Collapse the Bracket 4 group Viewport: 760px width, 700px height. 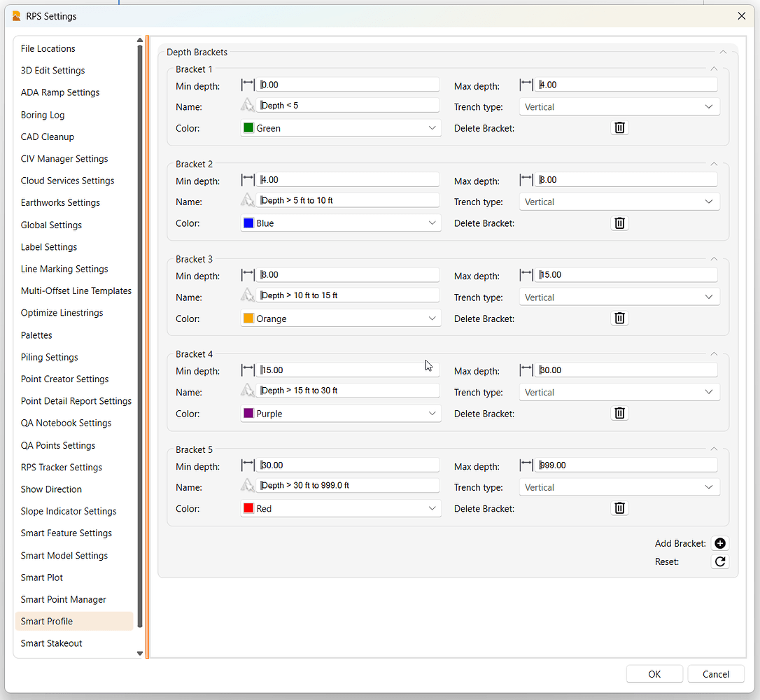click(714, 354)
